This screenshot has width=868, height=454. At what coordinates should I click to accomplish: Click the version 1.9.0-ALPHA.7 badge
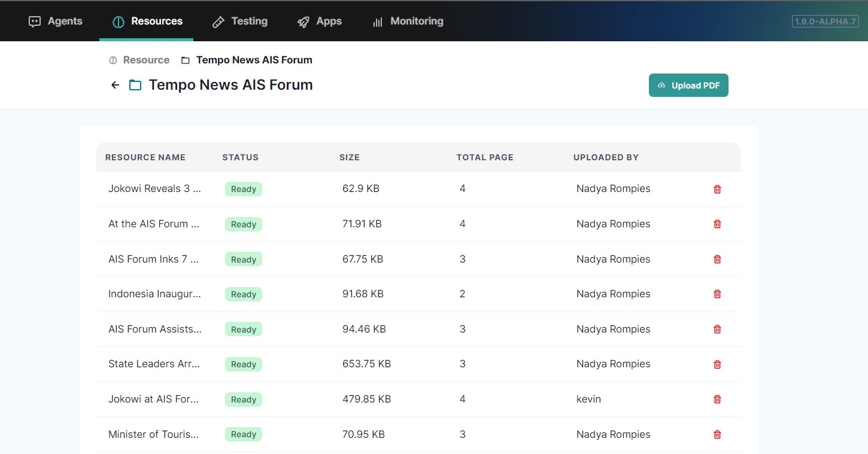point(825,22)
